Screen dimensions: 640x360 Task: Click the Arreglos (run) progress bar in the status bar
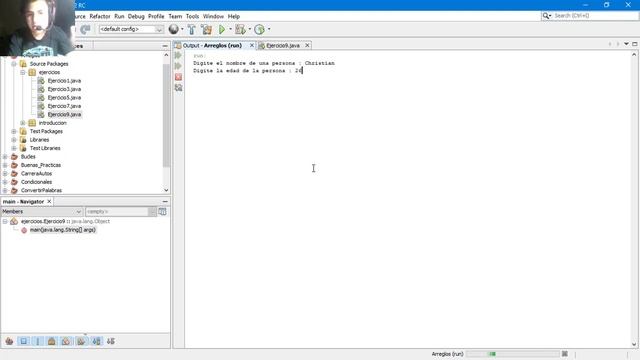(x=512, y=354)
